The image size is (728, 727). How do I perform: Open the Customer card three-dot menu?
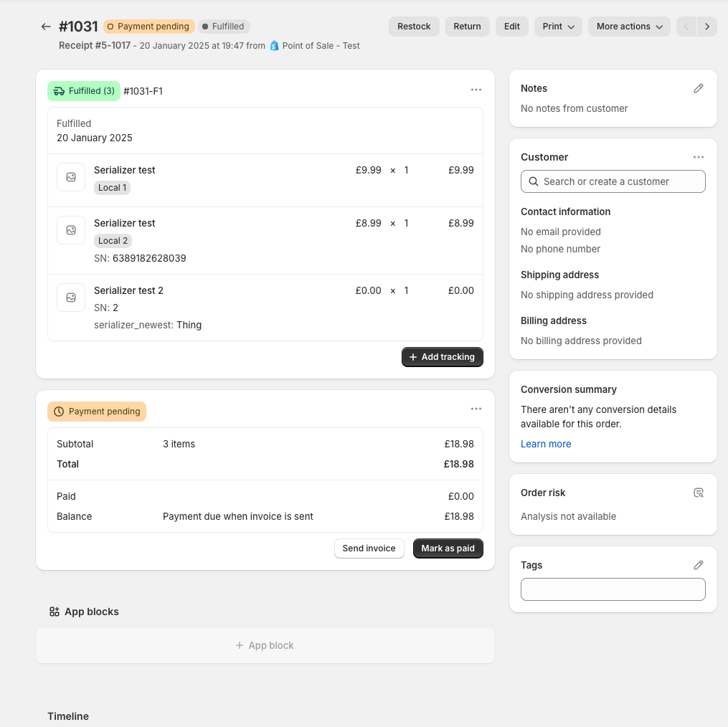tap(699, 157)
